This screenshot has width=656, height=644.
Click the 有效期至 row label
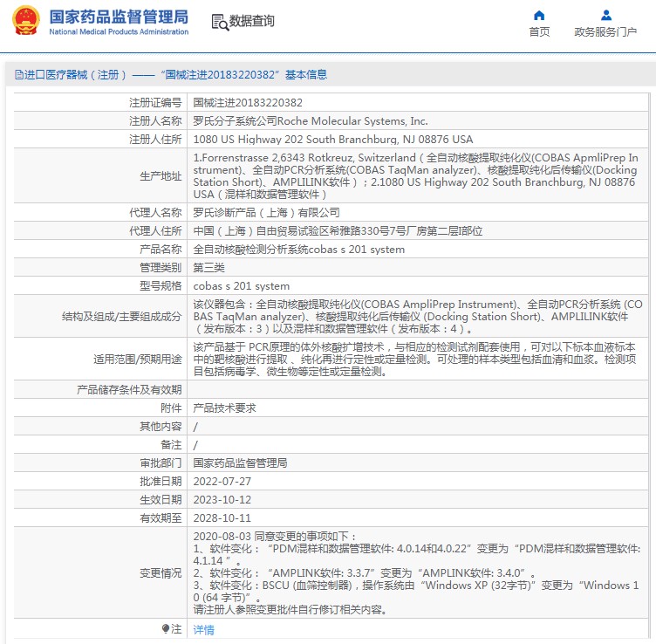point(161,518)
